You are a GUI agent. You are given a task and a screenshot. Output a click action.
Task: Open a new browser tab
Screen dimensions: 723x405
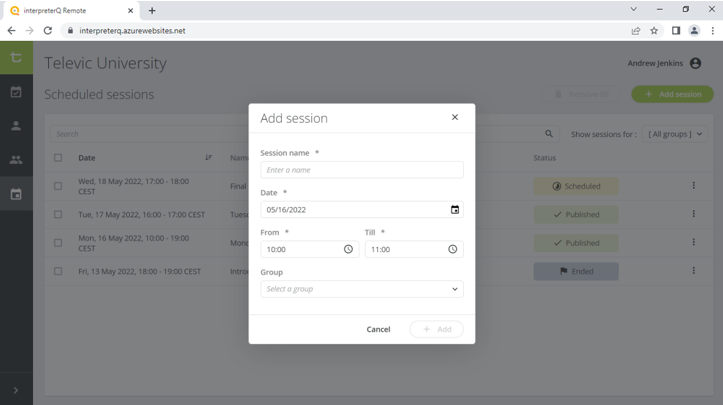152,10
